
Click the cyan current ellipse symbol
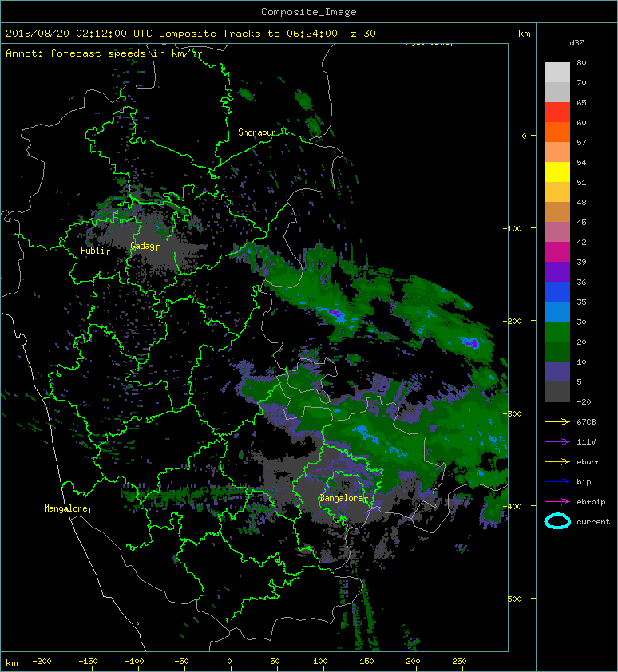click(557, 522)
